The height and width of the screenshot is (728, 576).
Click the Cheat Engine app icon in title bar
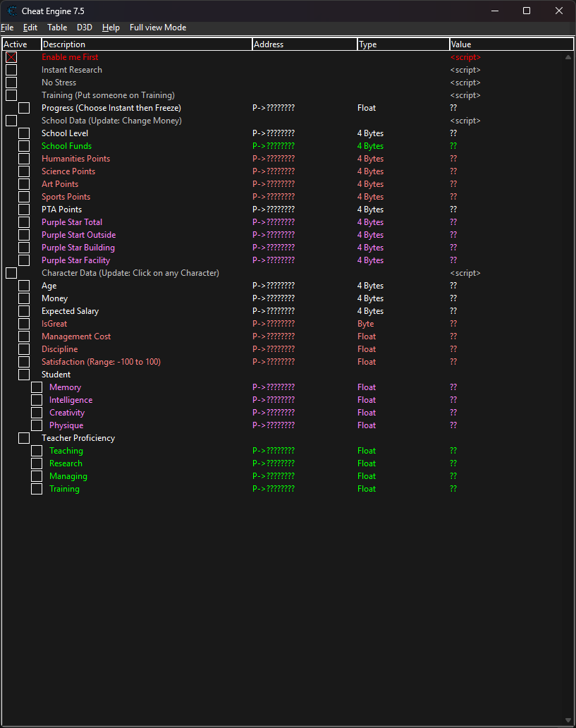click(12, 11)
